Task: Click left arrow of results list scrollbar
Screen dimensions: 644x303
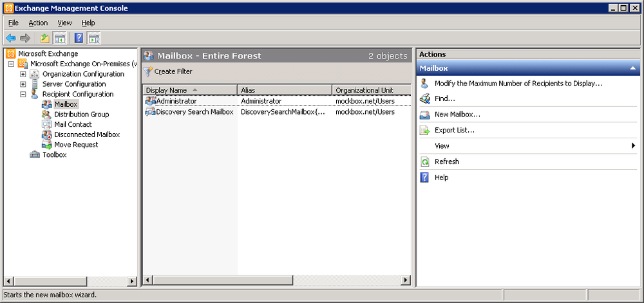Action: [x=147, y=280]
